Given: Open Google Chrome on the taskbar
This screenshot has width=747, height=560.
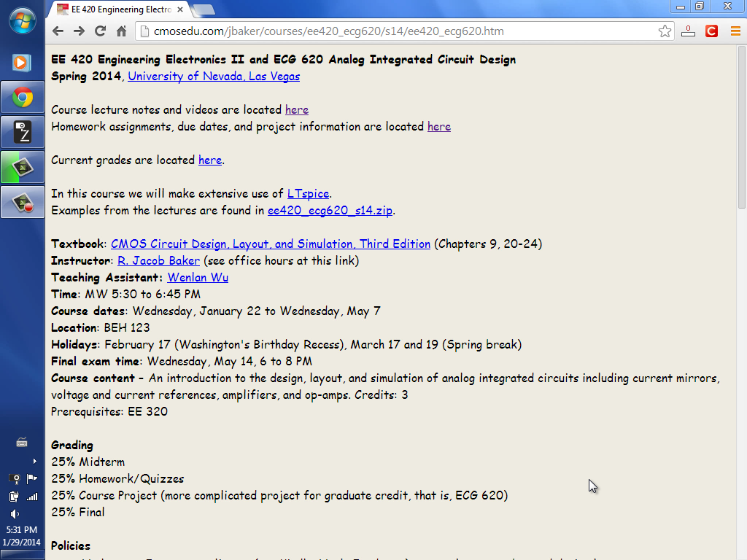Looking at the screenshot, I should point(23,98).
